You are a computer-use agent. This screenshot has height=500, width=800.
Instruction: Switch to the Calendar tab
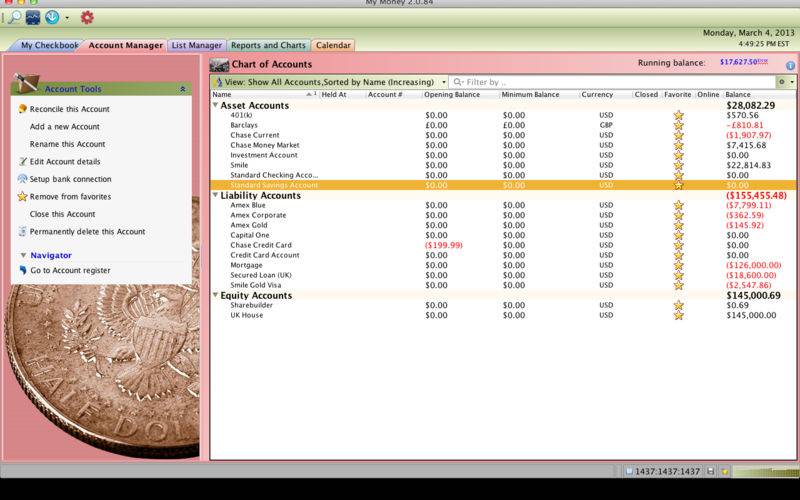click(333, 45)
